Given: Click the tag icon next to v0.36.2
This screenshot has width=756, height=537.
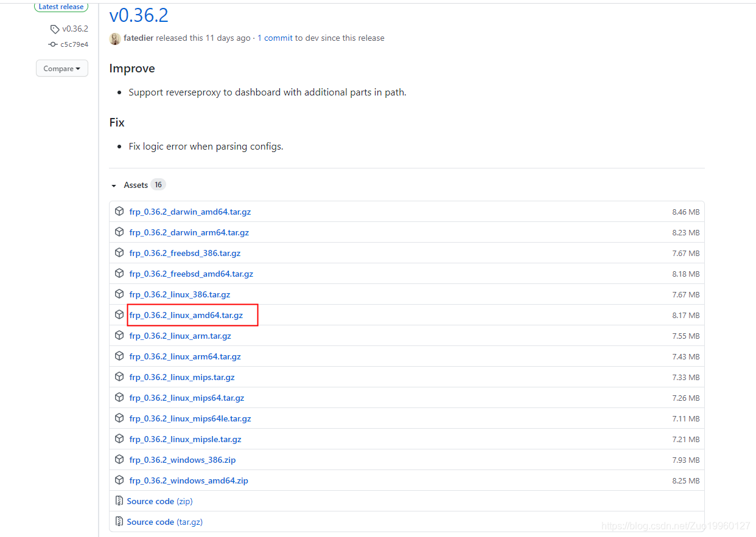Looking at the screenshot, I should point(55,29).
